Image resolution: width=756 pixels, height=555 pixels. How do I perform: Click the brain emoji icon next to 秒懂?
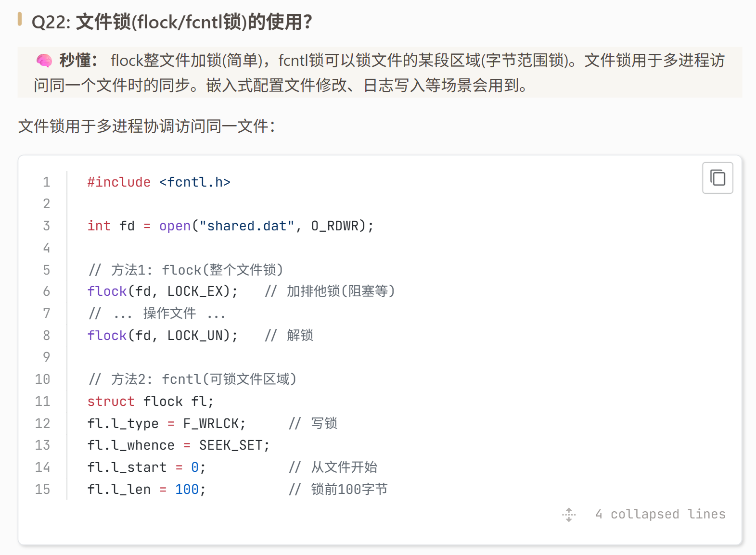[44, 61]
